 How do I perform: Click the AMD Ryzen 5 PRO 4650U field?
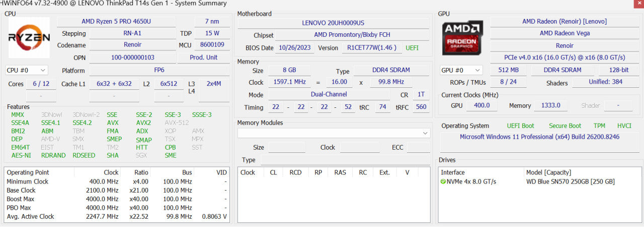tap(116, 22)
